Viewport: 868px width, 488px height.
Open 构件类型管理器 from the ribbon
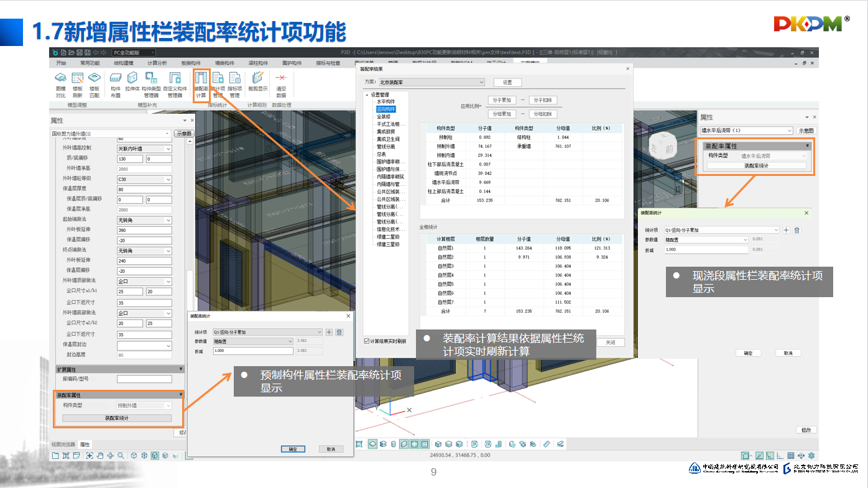(x=151, y=84)
